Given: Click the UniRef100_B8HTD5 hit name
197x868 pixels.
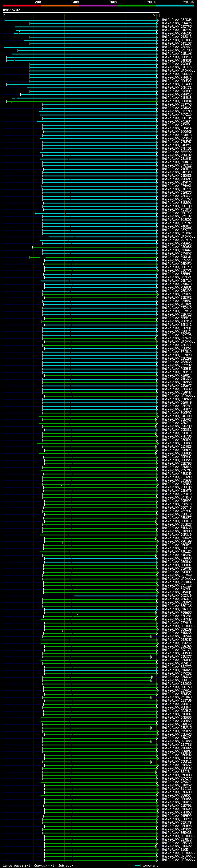Looking at the screenshot, I should point(177,118).
